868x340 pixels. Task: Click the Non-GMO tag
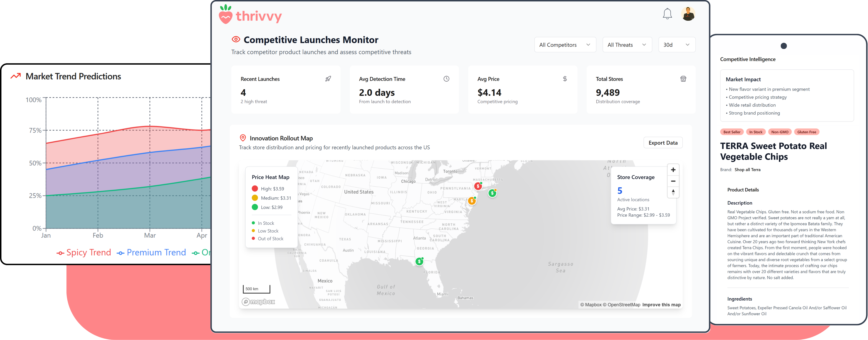[780, 132]
